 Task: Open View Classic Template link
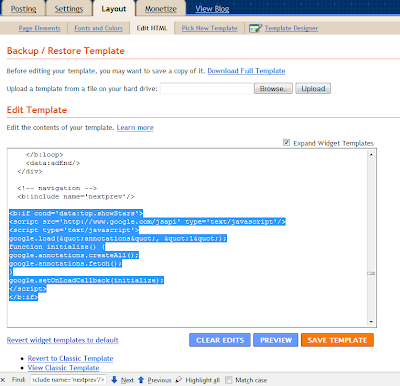tap(63, 368)
